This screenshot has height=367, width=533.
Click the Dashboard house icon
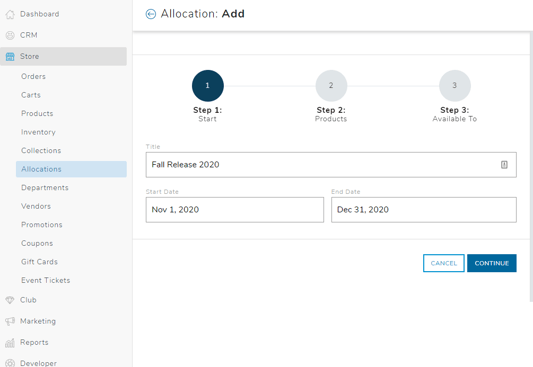(x=10, y=14)
